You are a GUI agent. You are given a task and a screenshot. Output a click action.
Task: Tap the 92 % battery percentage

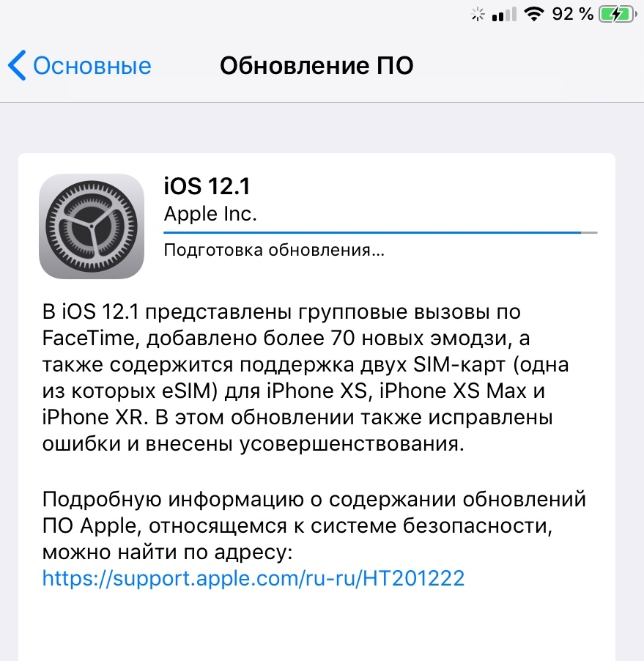pyautogui.click(x=573, y=15)
